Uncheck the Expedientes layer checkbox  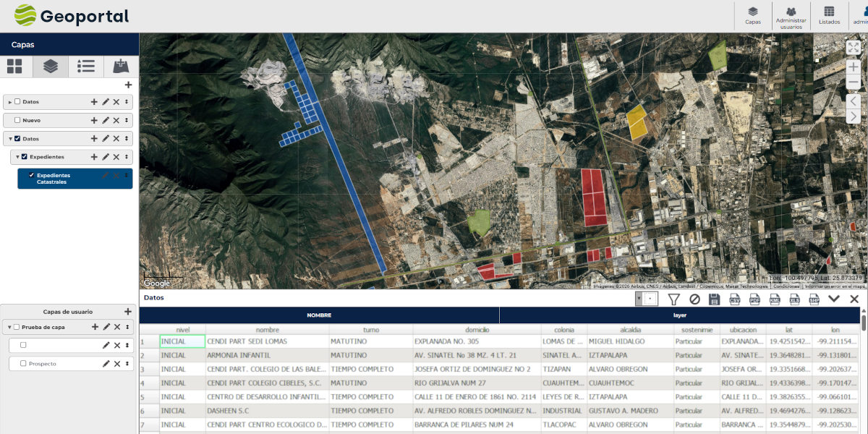pos(25,157)
